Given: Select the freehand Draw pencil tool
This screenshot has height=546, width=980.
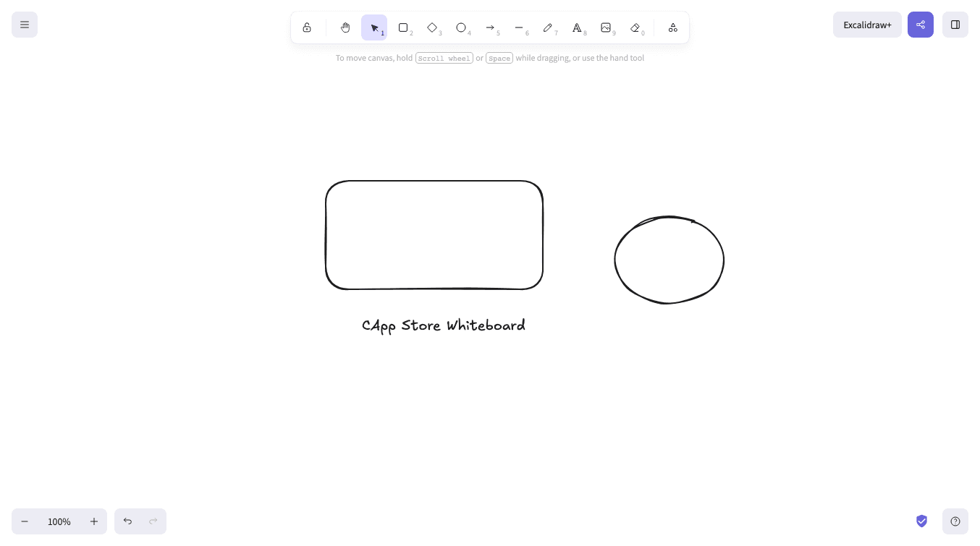Looking at the screenshot, I should [x=548, y=27].
